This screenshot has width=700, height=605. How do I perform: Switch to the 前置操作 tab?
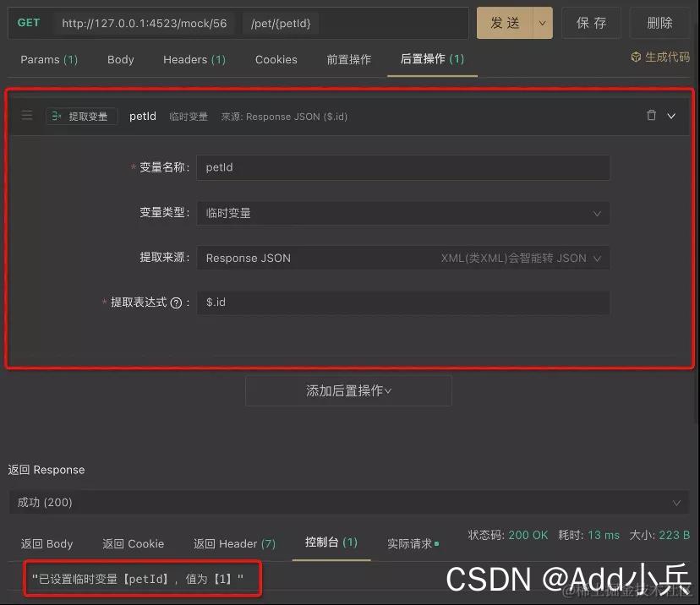pyautogui.click(x=348, y=59)
